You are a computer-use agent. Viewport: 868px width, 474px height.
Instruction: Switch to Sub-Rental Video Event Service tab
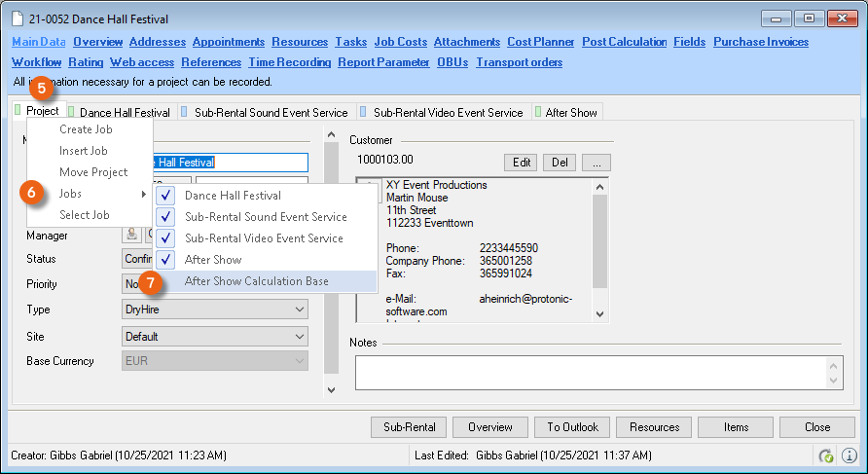point(447,113)
